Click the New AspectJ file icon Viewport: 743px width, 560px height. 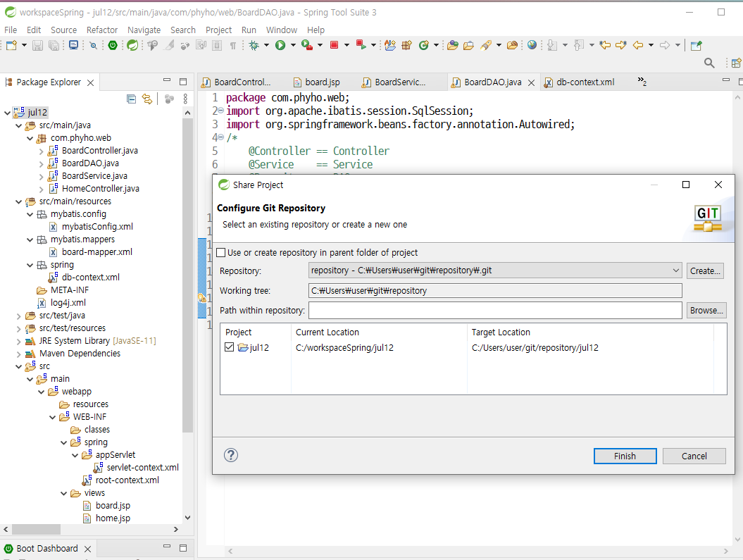pos(390,46)
